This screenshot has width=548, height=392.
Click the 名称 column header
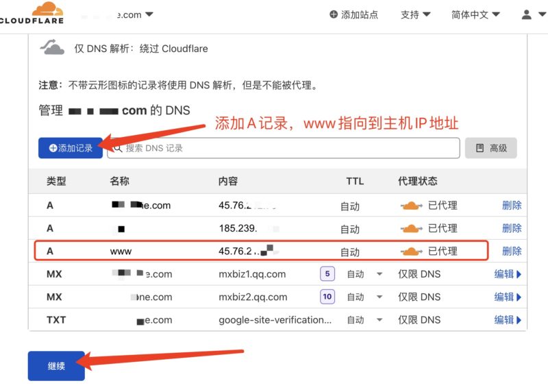[x=119, y=181]
